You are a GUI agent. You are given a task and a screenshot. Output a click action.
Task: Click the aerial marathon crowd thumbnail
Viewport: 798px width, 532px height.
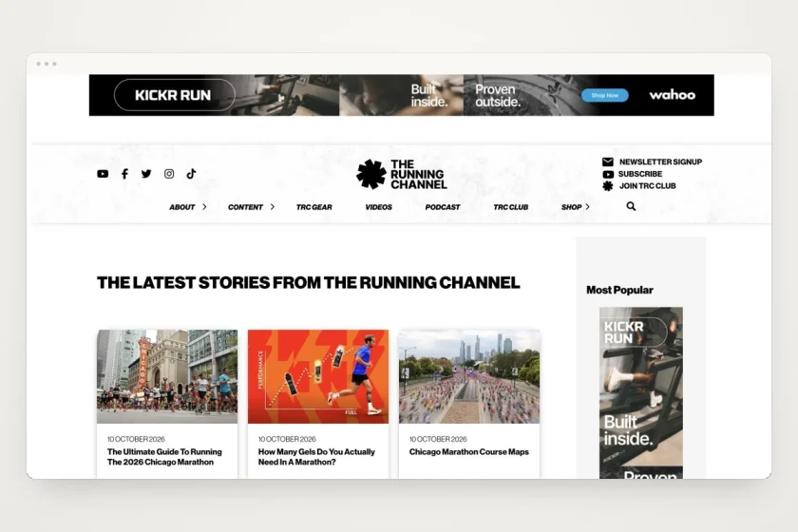point(469,376)
